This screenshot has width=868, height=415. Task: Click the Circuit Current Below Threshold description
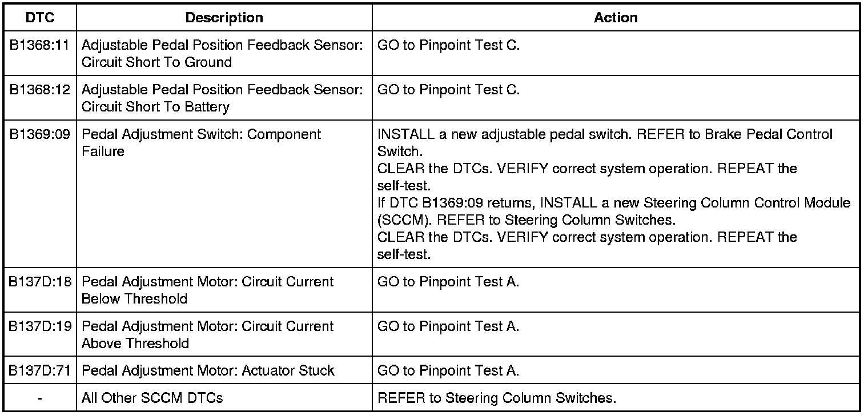point(208,290)
